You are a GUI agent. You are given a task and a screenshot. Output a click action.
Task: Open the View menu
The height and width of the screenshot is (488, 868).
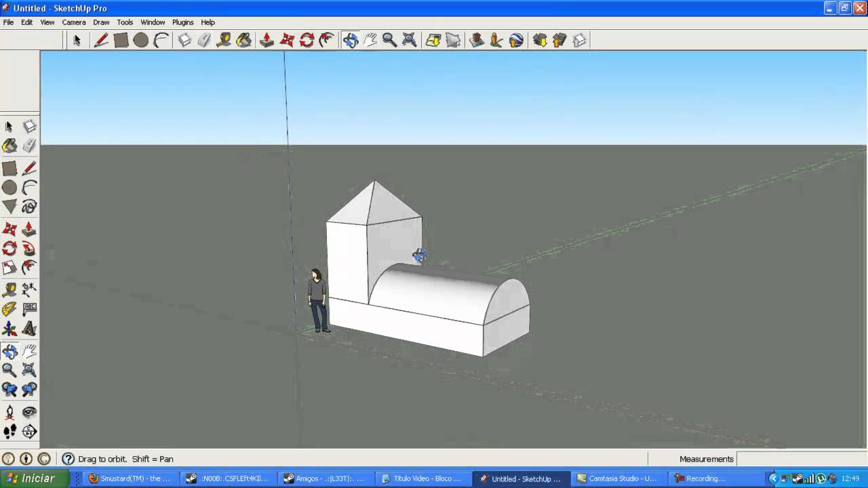tap(47, 22)
